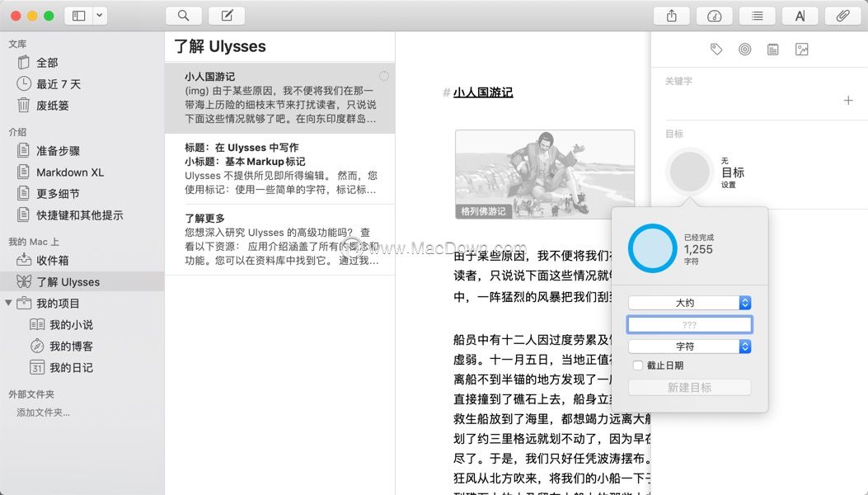868x495 pixels.
Task: Open the 大约 dropdown
Action: 690,303
